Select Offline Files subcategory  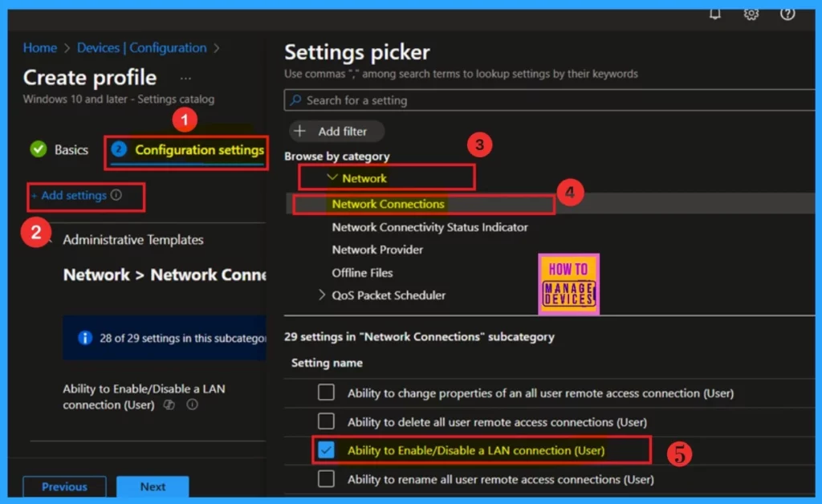coord(362,272)
